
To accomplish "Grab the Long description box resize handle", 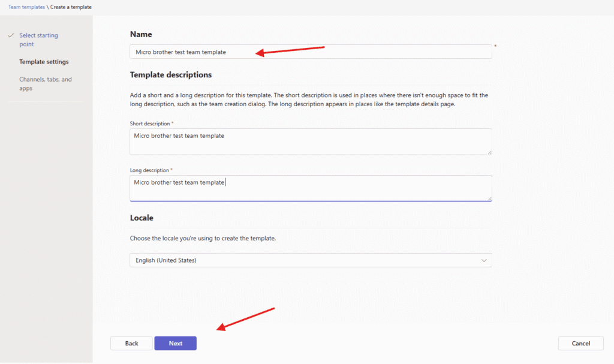I will (489, 198).
